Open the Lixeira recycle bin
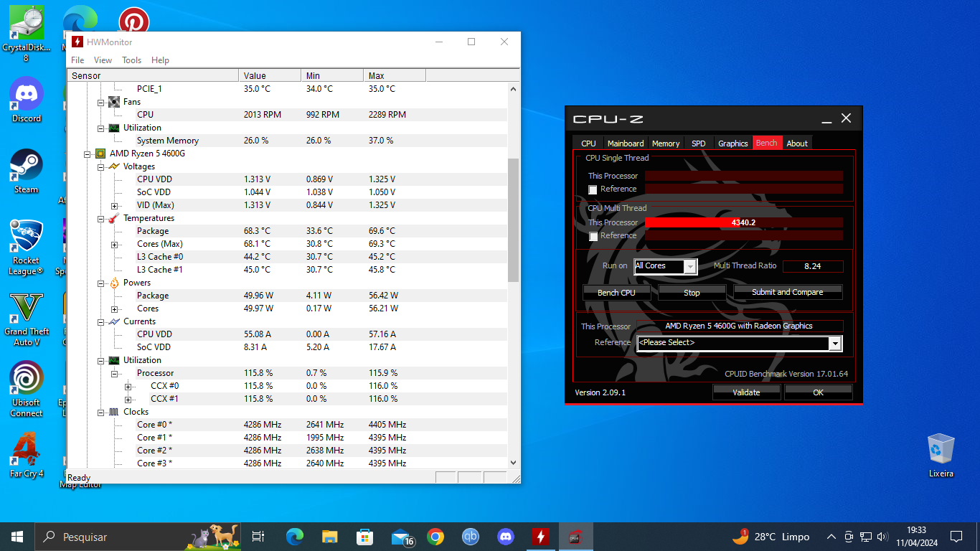Image resolution: width=980 pixels, height=551 pixels. point(941,455)
